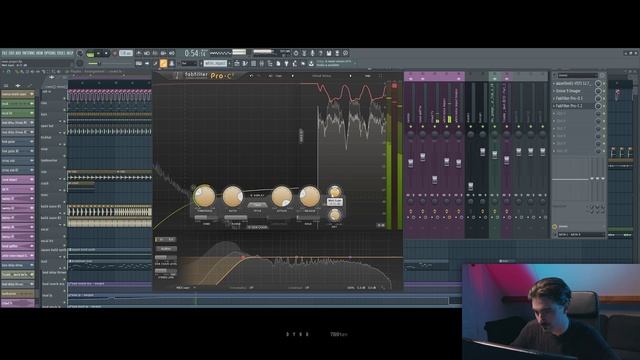Toggle Pro-C 2 full screen icon

click(381, 76)
